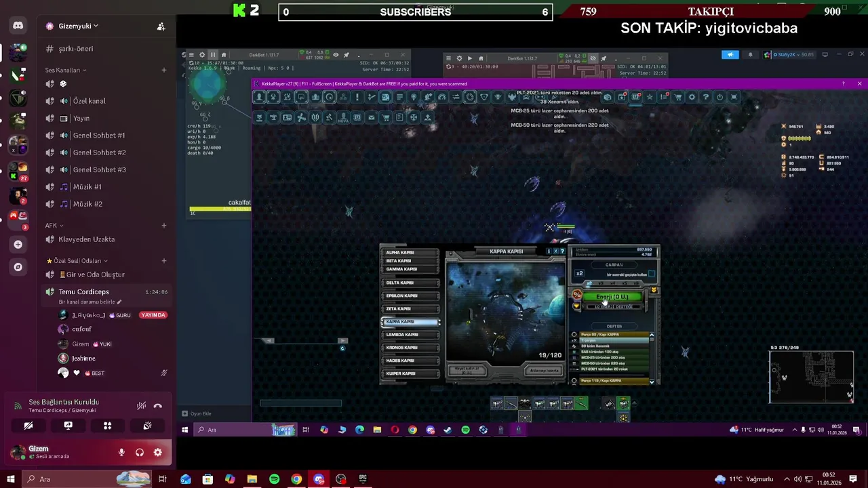This screenshot has height=488, width=868.
Task: Open DarkBot home icon in first window
Action: point(224,55)
